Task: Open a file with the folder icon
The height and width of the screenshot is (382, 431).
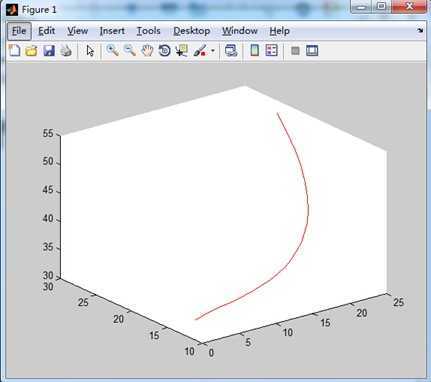Action: click(x=31, y=51)
